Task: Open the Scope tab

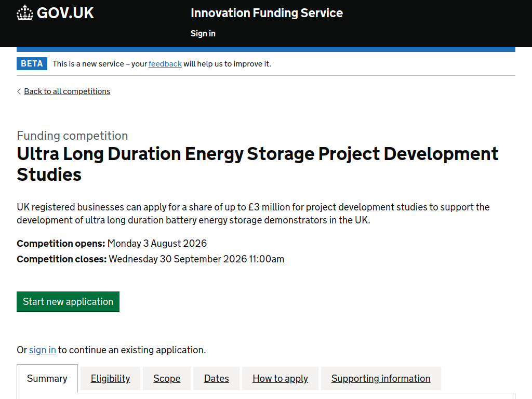Action: (167, 379)
